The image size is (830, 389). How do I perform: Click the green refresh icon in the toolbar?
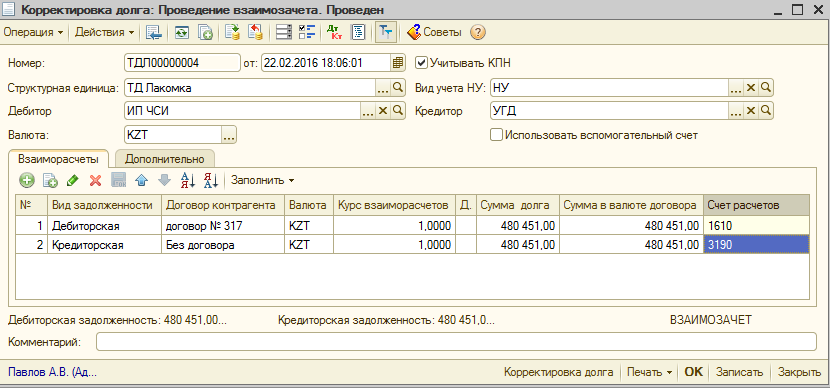[x=182, y=33]
